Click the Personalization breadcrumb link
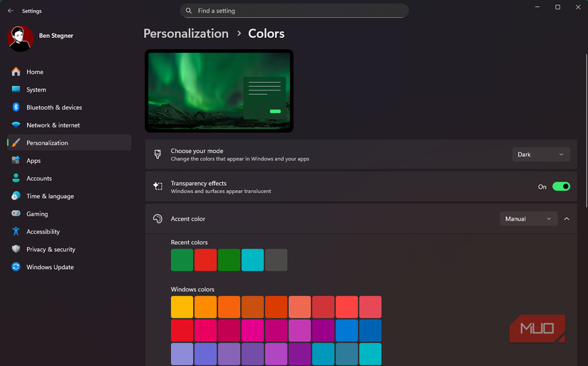Screen dimensions: 588x366 (x=186, y=33)
